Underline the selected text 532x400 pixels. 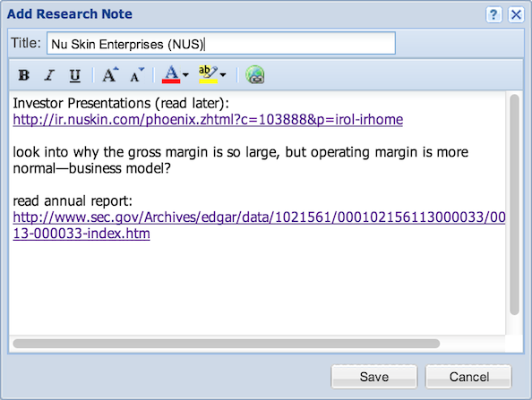tap(75, 75)
